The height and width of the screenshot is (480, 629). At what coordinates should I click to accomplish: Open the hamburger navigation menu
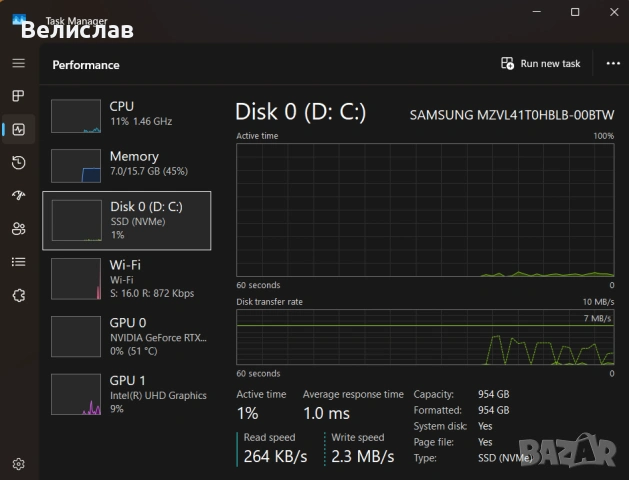18,63
